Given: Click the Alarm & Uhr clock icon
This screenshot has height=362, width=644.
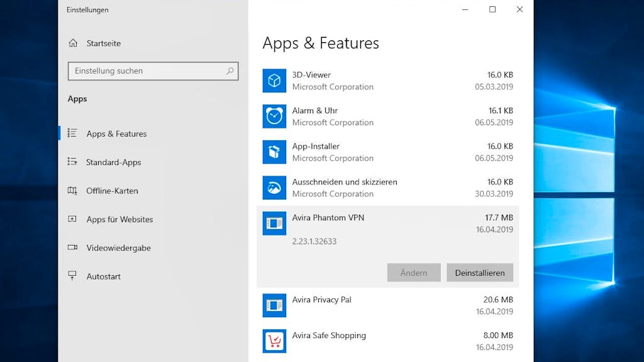Looking at the screenshot, I should pos(274,116).
